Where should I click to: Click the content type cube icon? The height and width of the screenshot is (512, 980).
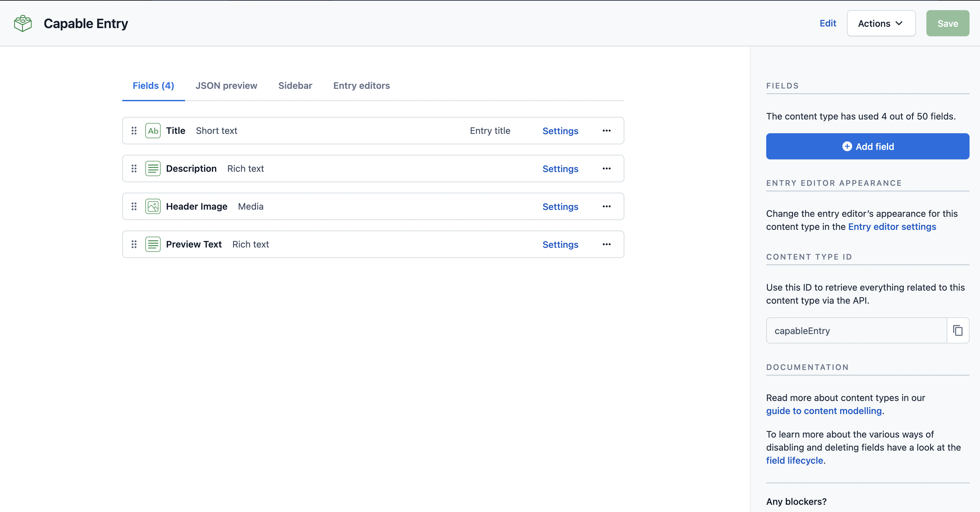[23, 24]
